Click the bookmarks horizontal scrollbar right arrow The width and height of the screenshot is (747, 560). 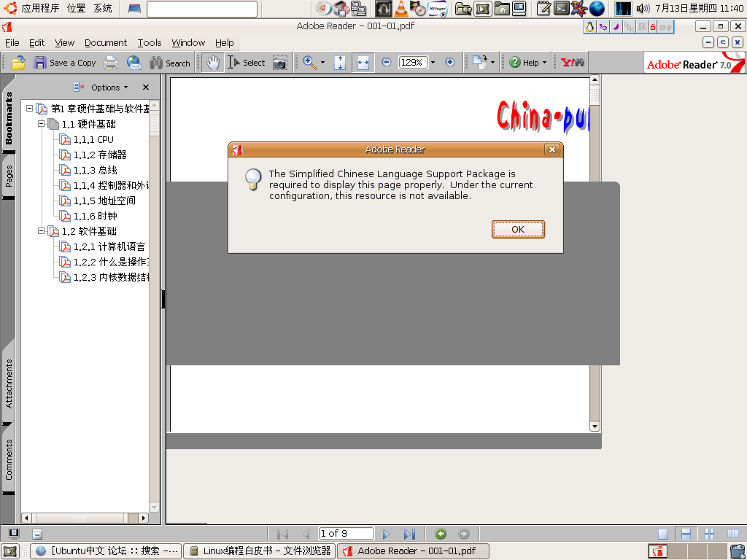pyautogui.click(x=144, y=518)
